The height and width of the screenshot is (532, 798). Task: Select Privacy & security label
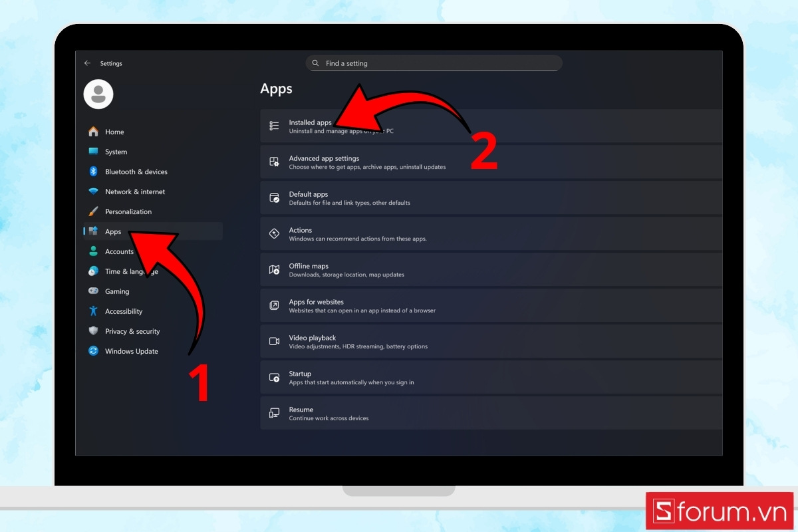click(132, 331)
